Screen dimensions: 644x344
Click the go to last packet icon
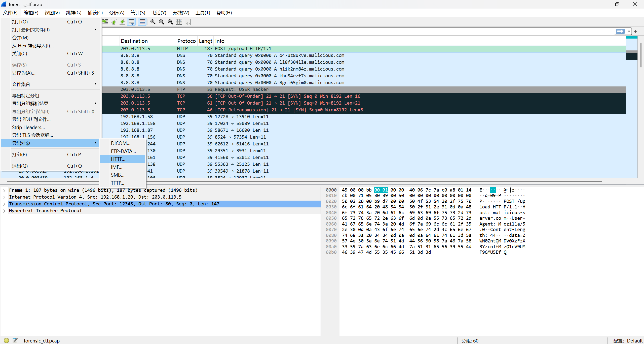(x=122, y=22)
